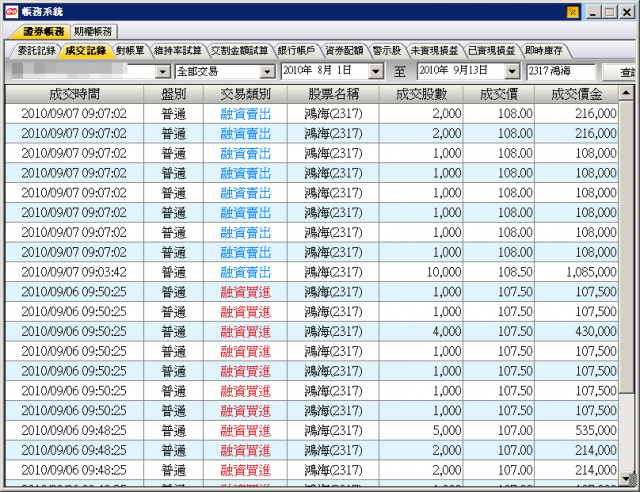This screenshot has width=640, height=492.
Task: Click the 535,000 amount cell
Action: coord(576,430)
